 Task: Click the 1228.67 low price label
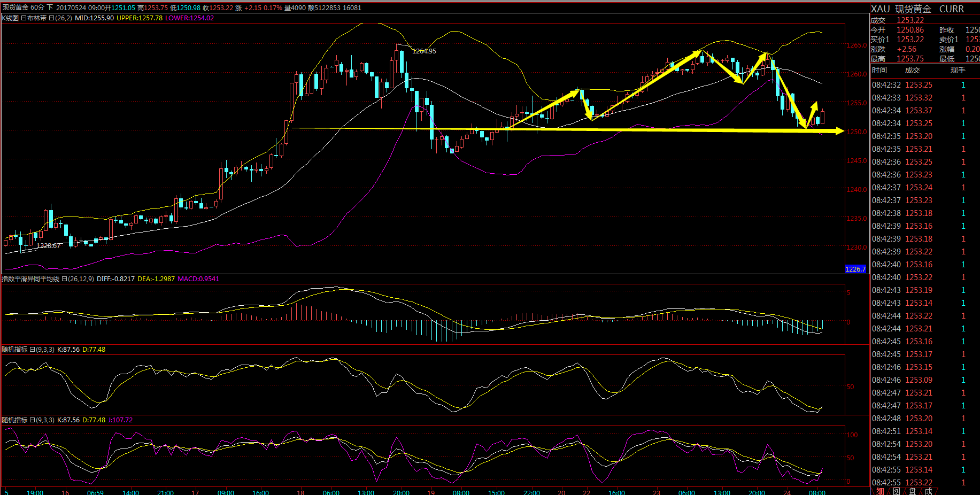click(48, 246)
